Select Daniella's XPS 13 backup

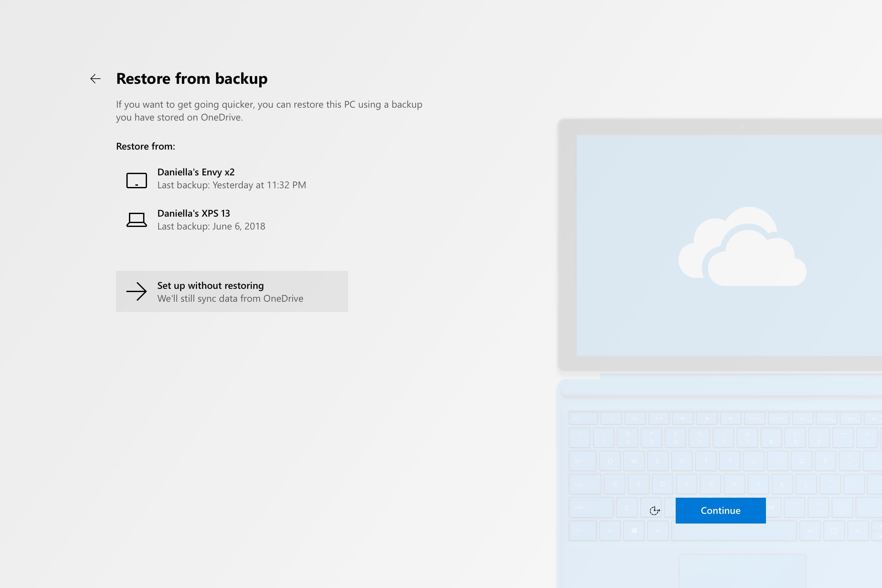pos(232,220)
